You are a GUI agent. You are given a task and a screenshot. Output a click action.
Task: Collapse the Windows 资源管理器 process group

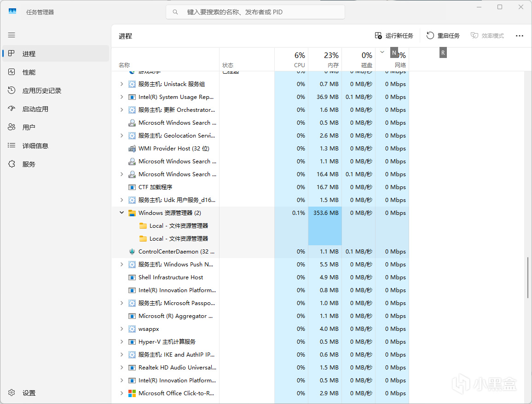pyautogui.click(x=121, y=213)
